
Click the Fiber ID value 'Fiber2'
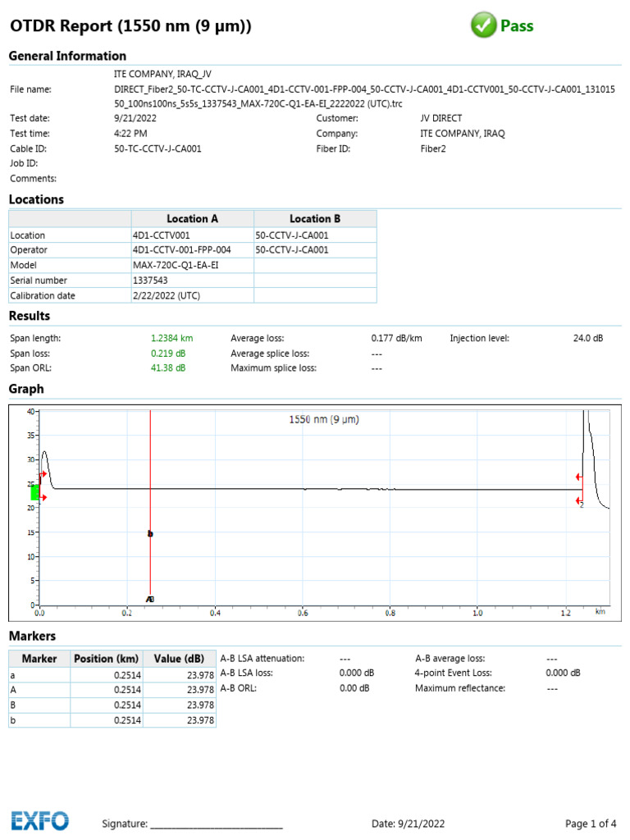[433, 148]
